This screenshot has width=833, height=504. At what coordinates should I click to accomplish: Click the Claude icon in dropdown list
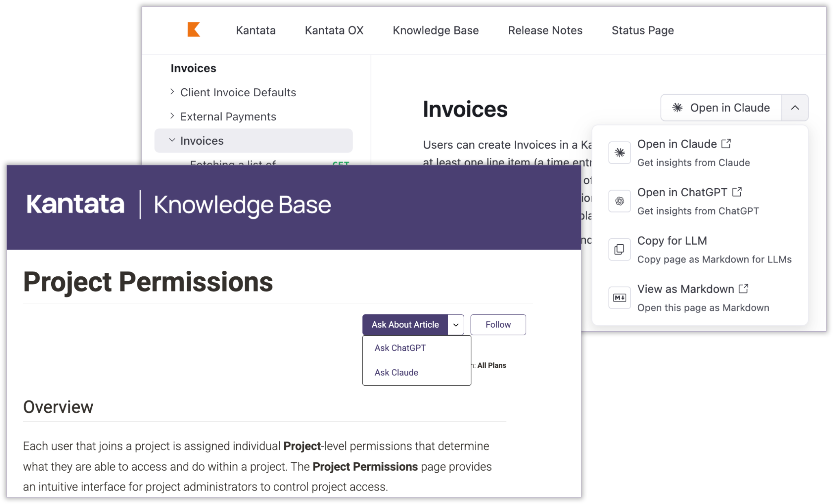click(x=619, y=153)
